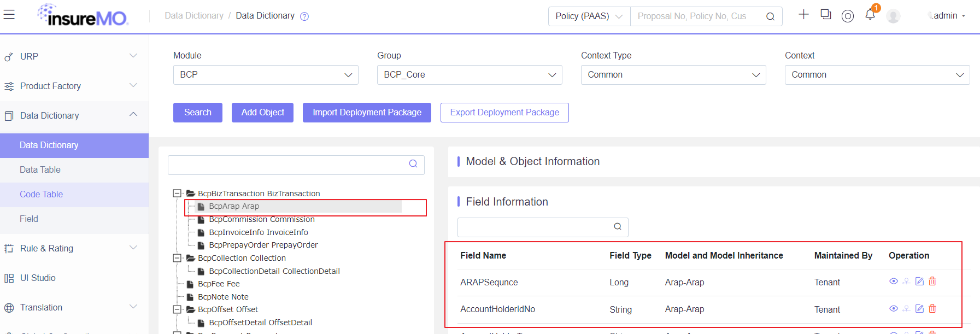The image size is (980, 334).
Task: Click the Search button
Action: tap(198, 113)
